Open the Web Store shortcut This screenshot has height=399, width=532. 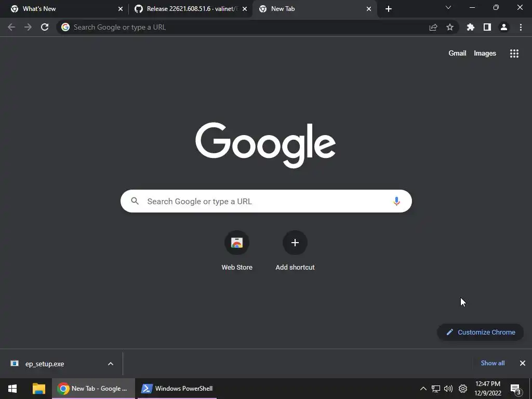tap(237, 251)
